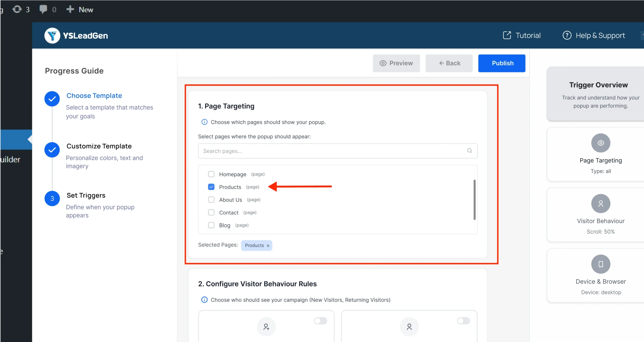Click the '1. Page Targeting' heading
Viewport: 644px width, 342px height.
click(226, 106)
